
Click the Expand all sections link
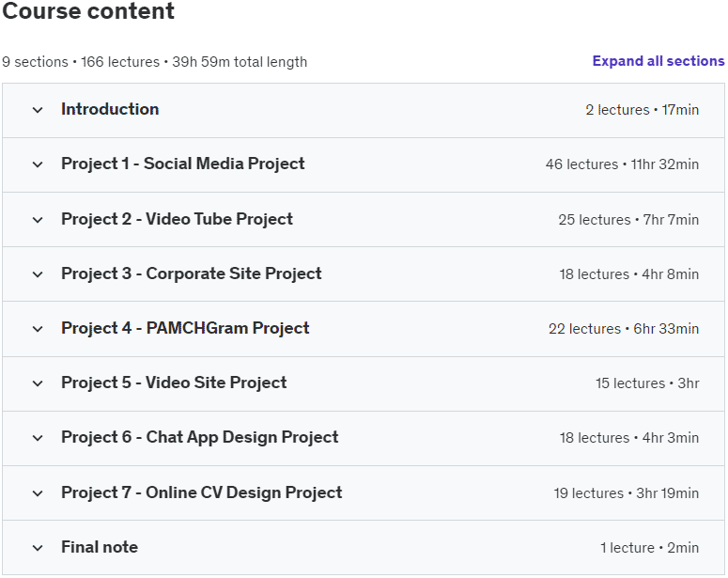coord(658,61)
